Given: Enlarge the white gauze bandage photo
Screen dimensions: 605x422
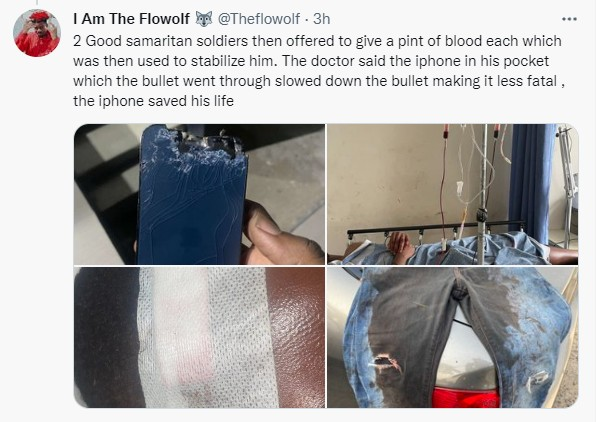Looking at the screenshot, I should click(x=199, y=338).
